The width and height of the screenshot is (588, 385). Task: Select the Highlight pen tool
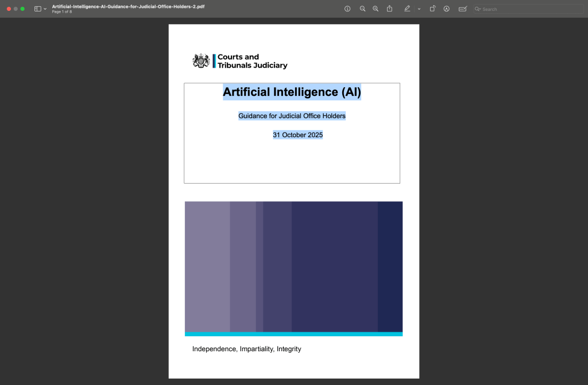click(x=407, y=9)
